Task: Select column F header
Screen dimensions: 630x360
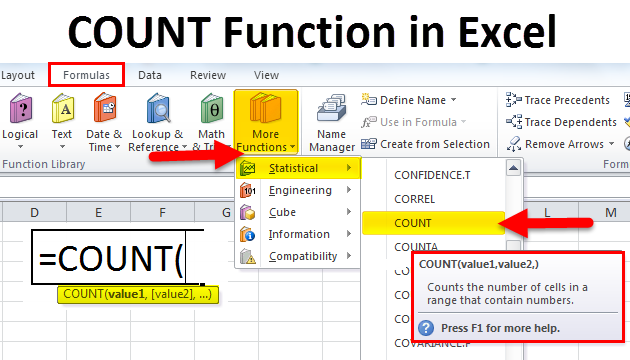Action: 162,212
